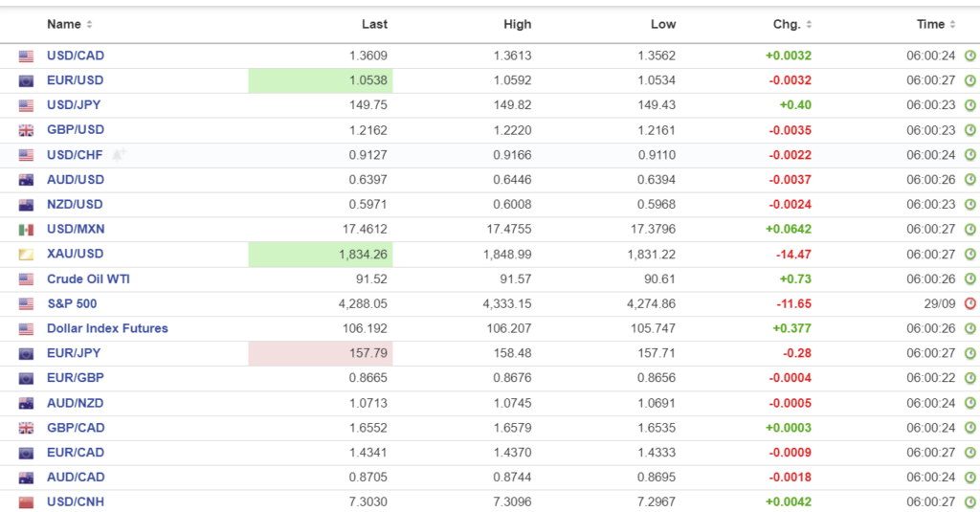
Task: Open the GBP/CAD pair link
Action: click(76, 428)
